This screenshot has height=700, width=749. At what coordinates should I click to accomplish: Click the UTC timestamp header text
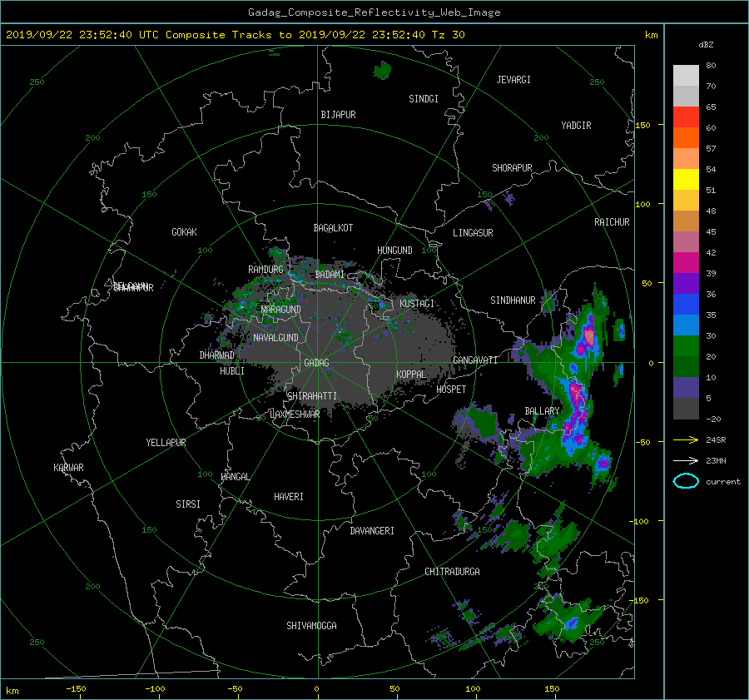(235, 35)
